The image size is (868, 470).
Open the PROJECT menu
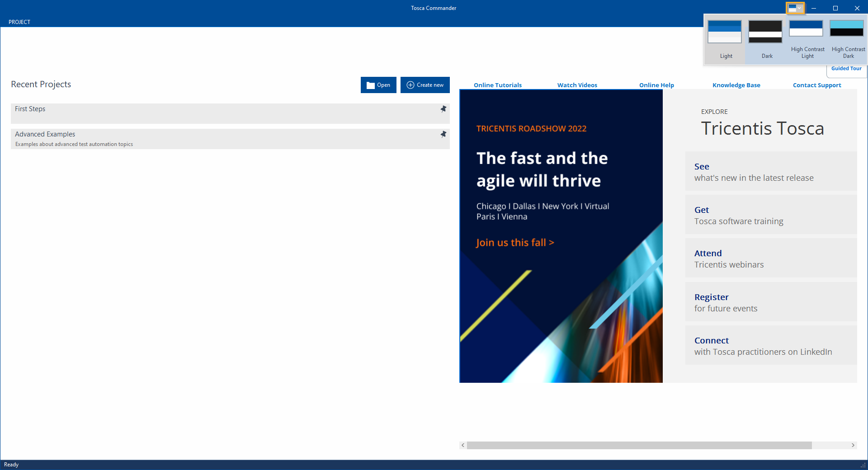coord(19,22)
